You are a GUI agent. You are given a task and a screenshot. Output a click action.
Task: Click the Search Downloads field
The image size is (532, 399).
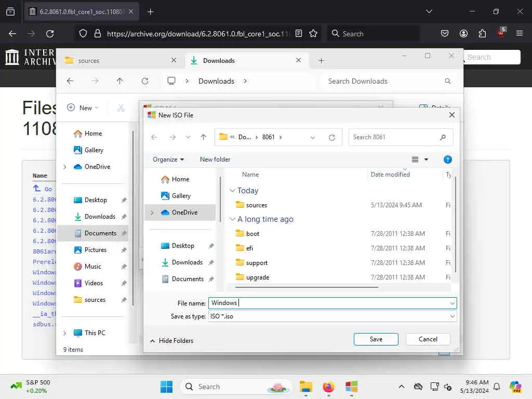pyautogui.click(x=389, y=81)
